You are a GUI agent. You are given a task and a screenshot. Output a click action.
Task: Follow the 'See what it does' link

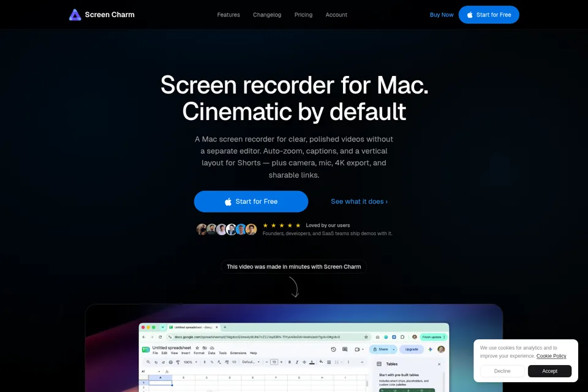(x=360, y=202)
